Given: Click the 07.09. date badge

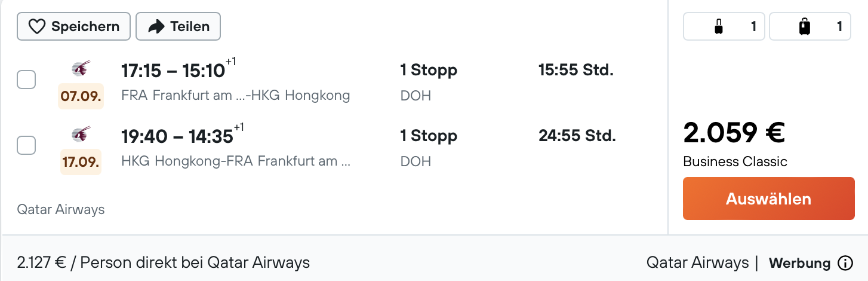Looking at the screenshot, I should [81, 96].
